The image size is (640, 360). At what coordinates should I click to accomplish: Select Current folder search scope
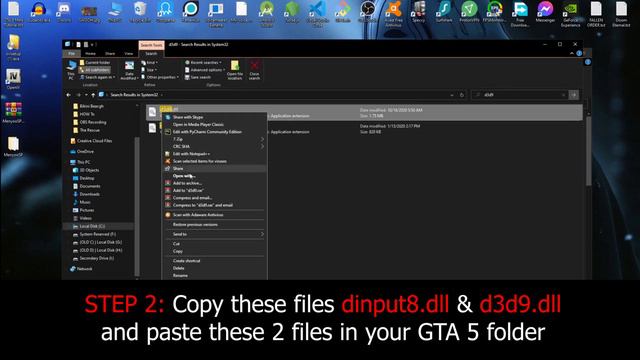click(95, 62)
